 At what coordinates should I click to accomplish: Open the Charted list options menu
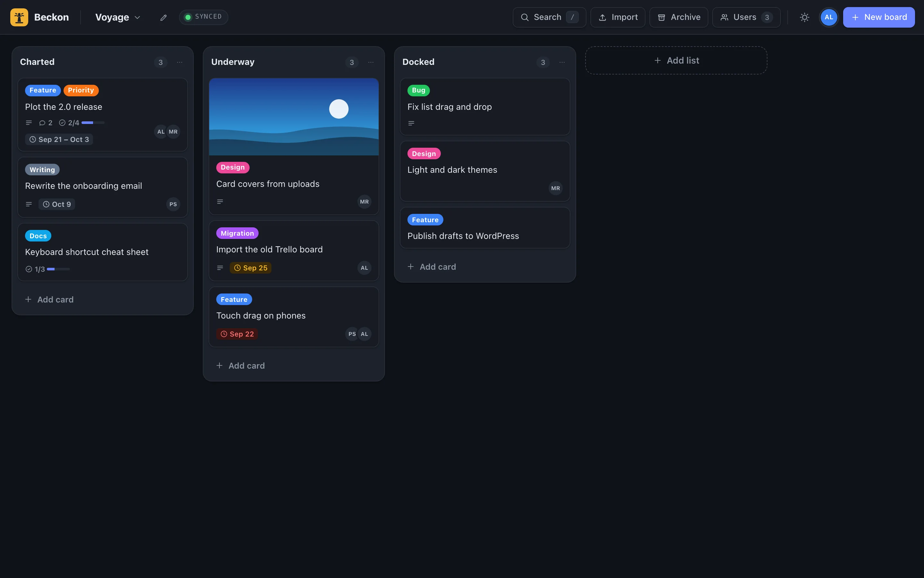(x=179, y=62)
